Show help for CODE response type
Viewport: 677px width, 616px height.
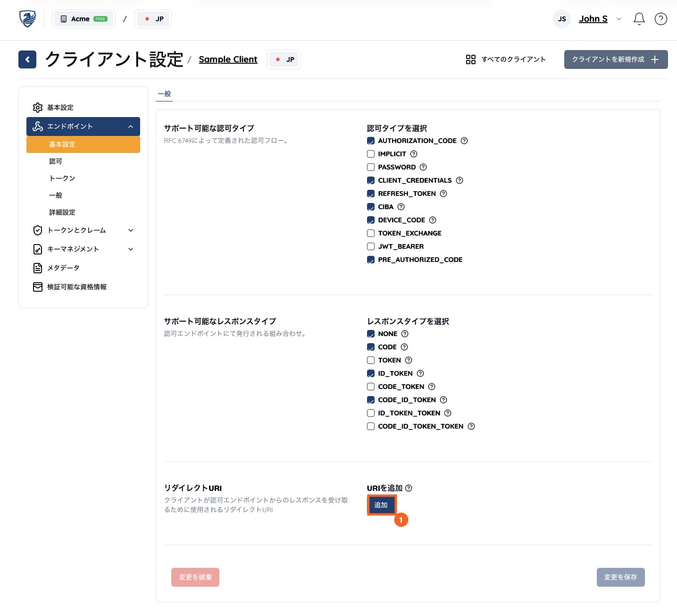pos(404,347)
